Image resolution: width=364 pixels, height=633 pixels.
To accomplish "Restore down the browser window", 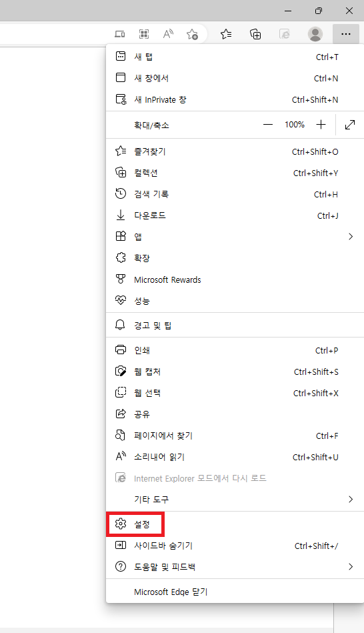I will pos(319,11).
